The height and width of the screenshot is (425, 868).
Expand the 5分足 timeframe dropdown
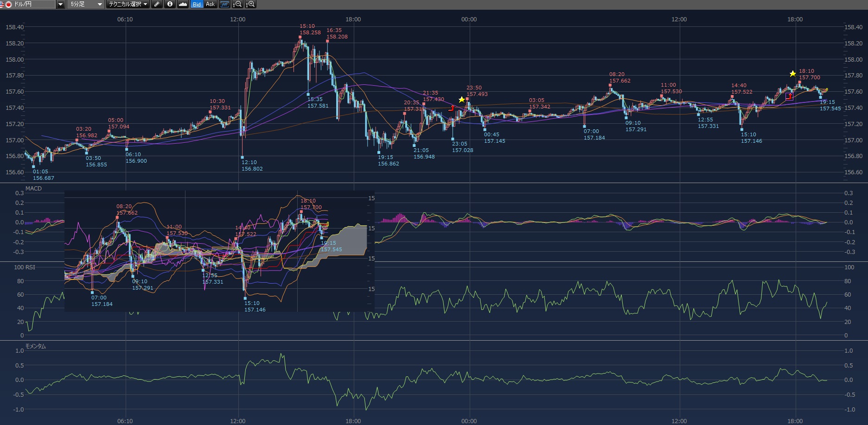[x=99, y=4]
